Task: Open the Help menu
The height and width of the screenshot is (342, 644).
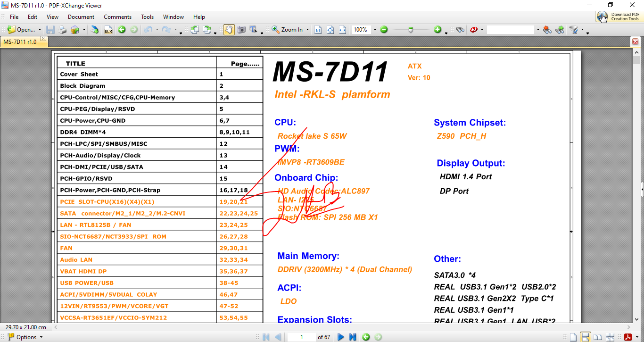Action: click(x=199, y=17)
